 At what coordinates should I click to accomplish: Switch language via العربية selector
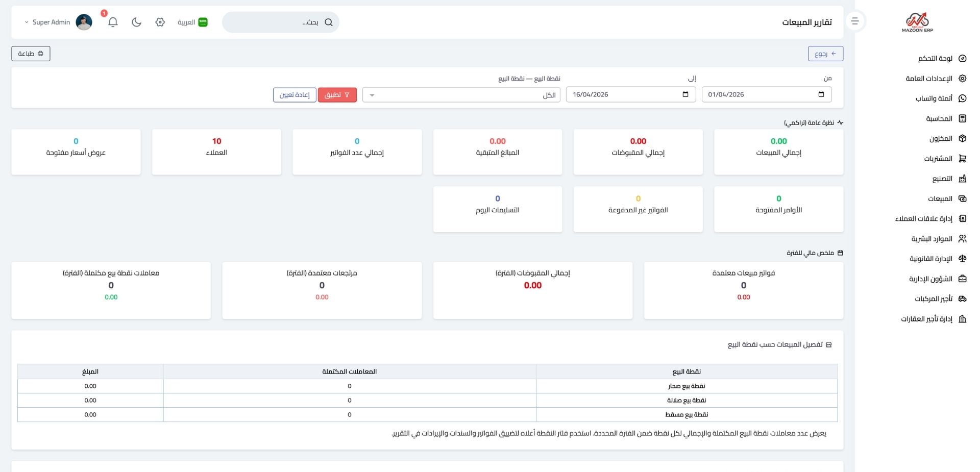click(x=192, y=22)
